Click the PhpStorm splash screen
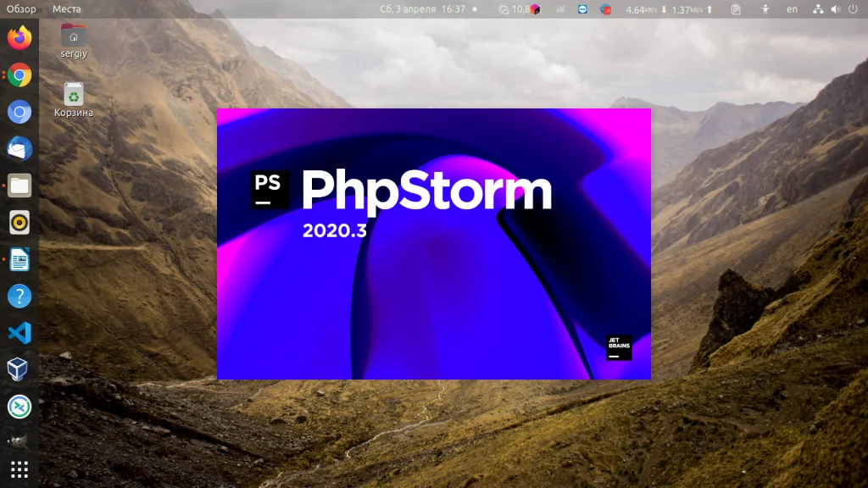Image resolution: width=868 pixels, height=488 pixels. (434, 244)
